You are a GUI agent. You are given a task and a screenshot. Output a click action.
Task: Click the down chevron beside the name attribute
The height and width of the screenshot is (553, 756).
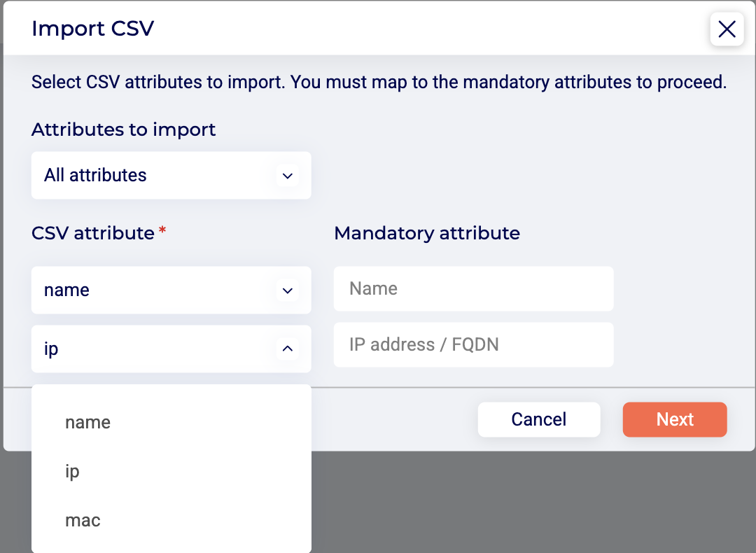(287, 290)
